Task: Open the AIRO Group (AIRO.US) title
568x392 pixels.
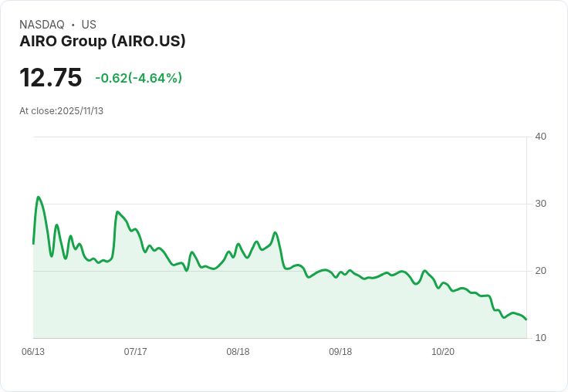Action: coord(103,42)
